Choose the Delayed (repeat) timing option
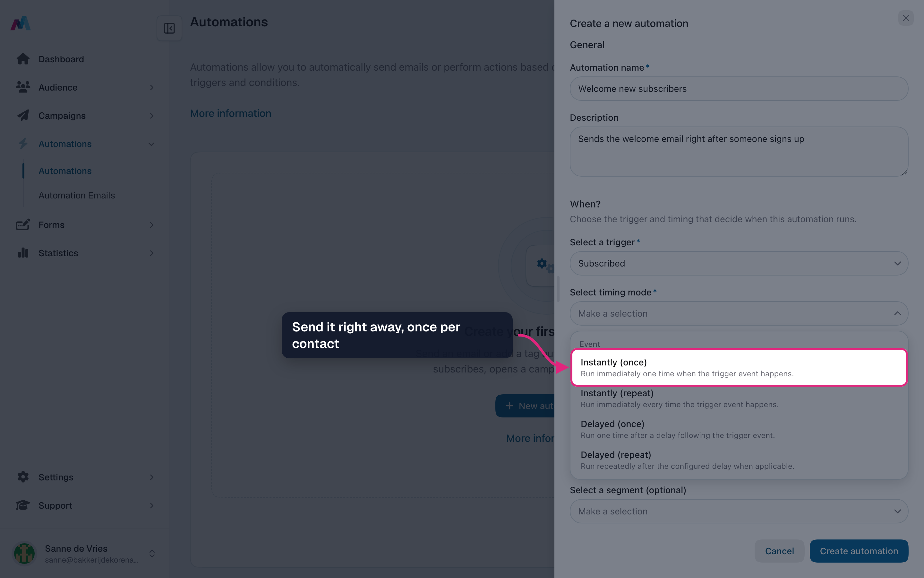Image resolution: width=924 pixels, height=578 pixels. 739,460
